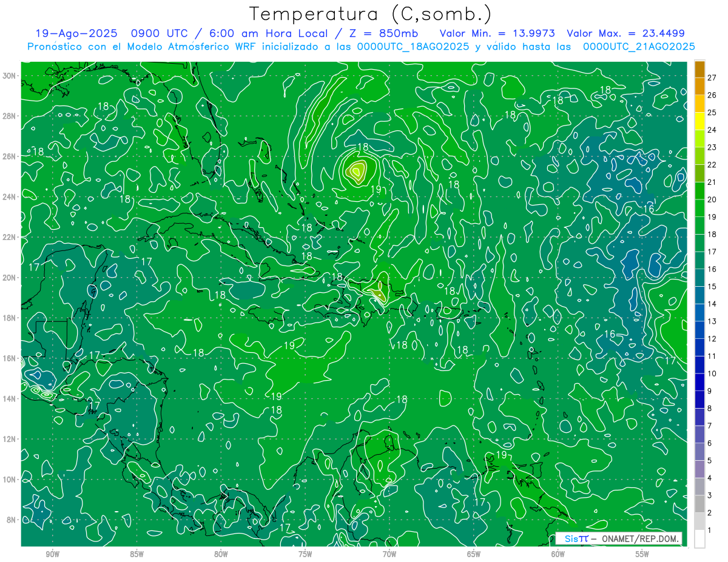This screenshot has width=728, height=562.
Task: Click the "55W" longitude axis label
Action: [642, 554]
